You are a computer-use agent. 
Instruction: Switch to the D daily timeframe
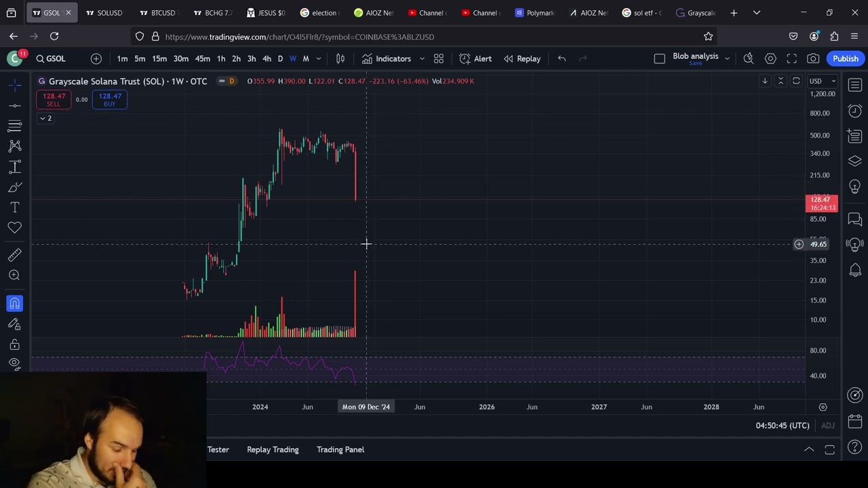click(280, 59)
